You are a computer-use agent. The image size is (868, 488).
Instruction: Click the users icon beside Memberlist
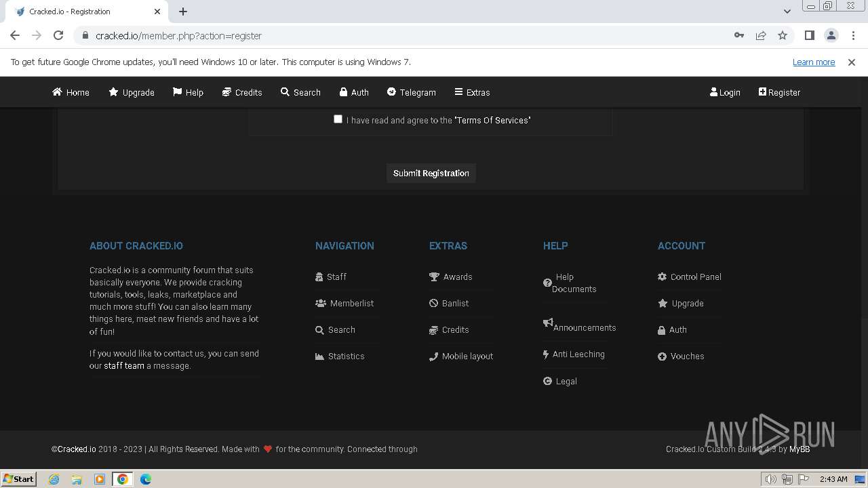[321, 303]
